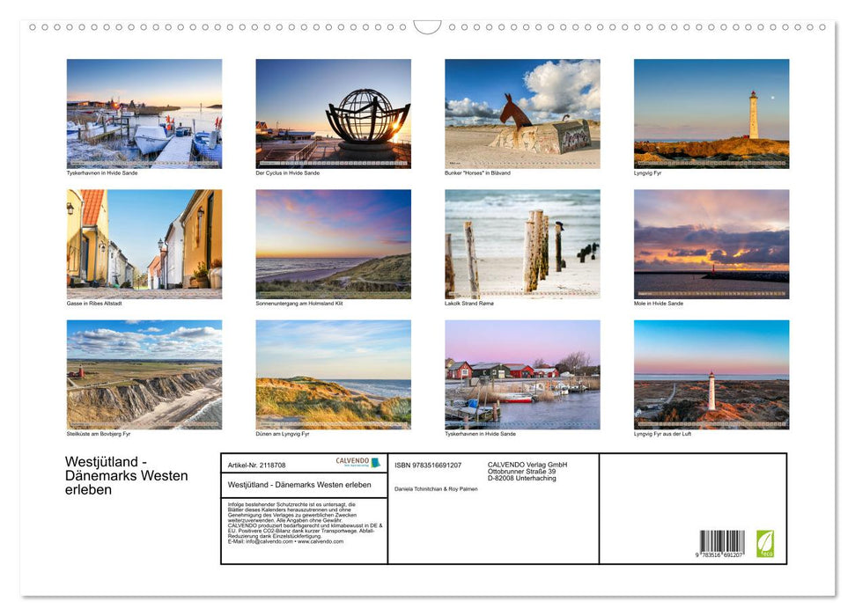Click the Gasse in Ribes Altstadt photo
The width and height of the screenshot is (855, 616).
point(144,242)
